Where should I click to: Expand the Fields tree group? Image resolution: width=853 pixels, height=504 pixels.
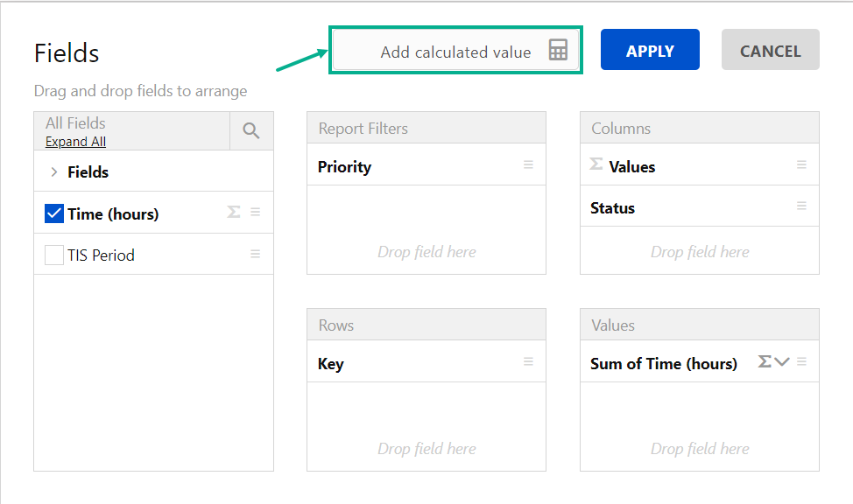pos(54,172)
